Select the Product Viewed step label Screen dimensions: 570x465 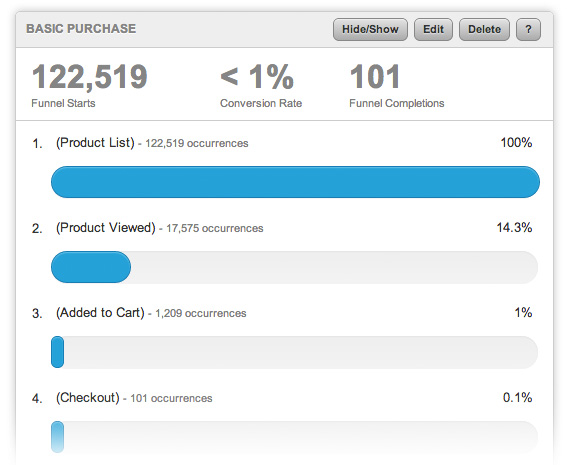coord(105,228)
